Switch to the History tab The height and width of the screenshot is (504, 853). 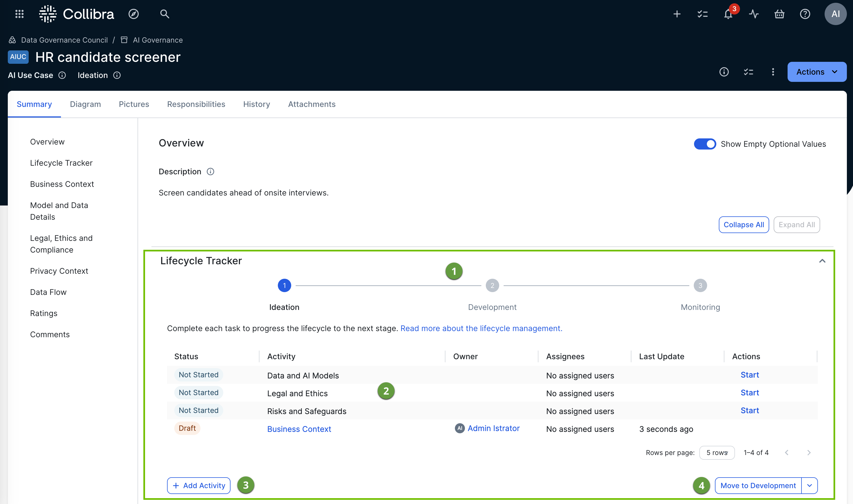(x=256, y=104)
